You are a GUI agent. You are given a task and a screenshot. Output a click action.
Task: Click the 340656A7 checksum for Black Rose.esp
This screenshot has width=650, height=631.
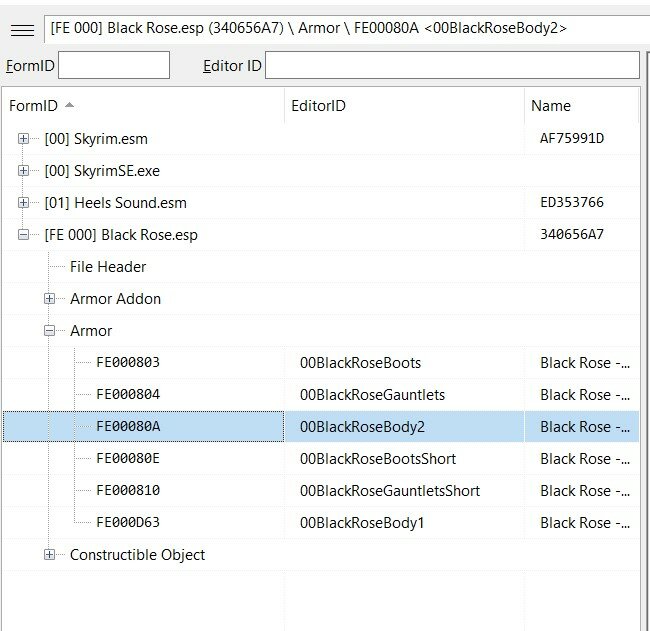pos(572,234)
